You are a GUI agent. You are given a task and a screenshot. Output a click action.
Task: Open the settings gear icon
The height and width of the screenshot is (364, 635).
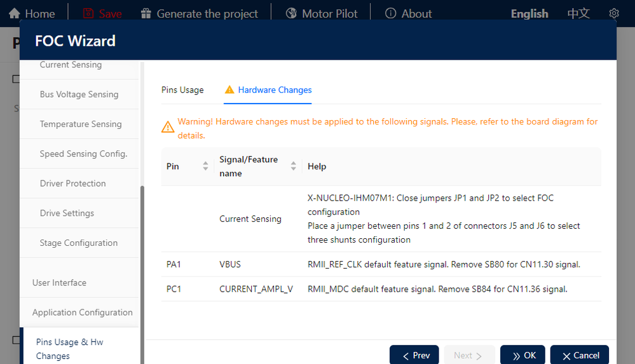point(614,13)
